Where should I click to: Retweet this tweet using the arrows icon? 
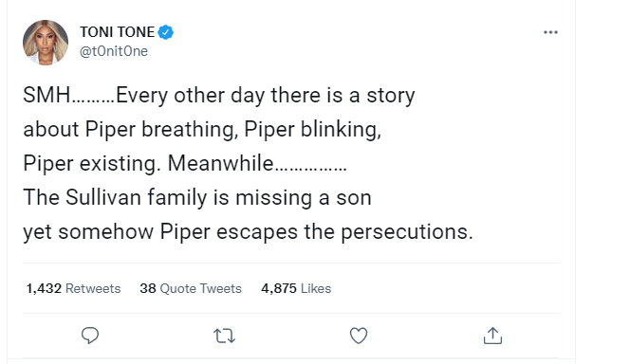(x=224, y=336)
